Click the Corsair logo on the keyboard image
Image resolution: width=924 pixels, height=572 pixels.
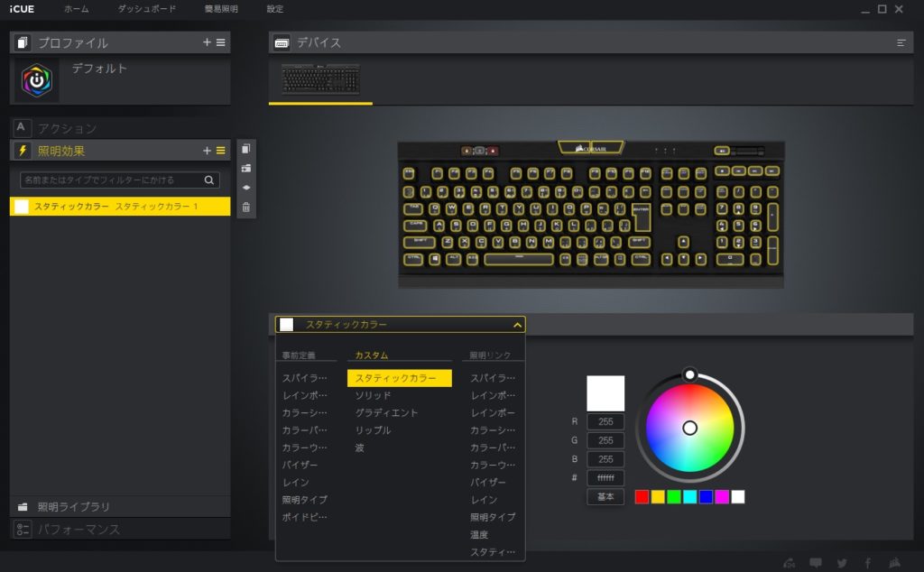pyautogui.click(x=590, y=148)
